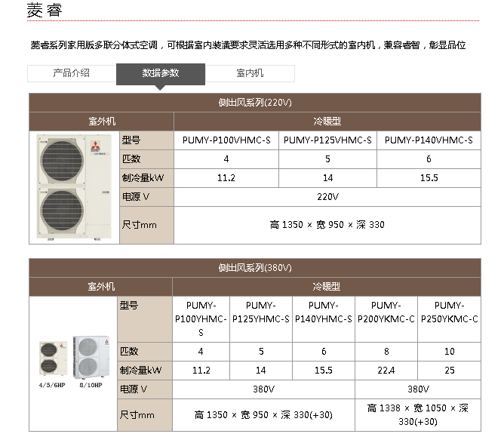Click the 菱睿系列 description paragraph
504x440 pixels.
[248, 45]
